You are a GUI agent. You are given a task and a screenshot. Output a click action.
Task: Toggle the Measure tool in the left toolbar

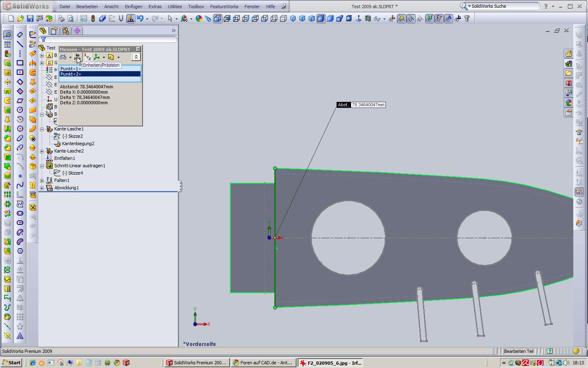pyautogui.click(x=7, y=35)
